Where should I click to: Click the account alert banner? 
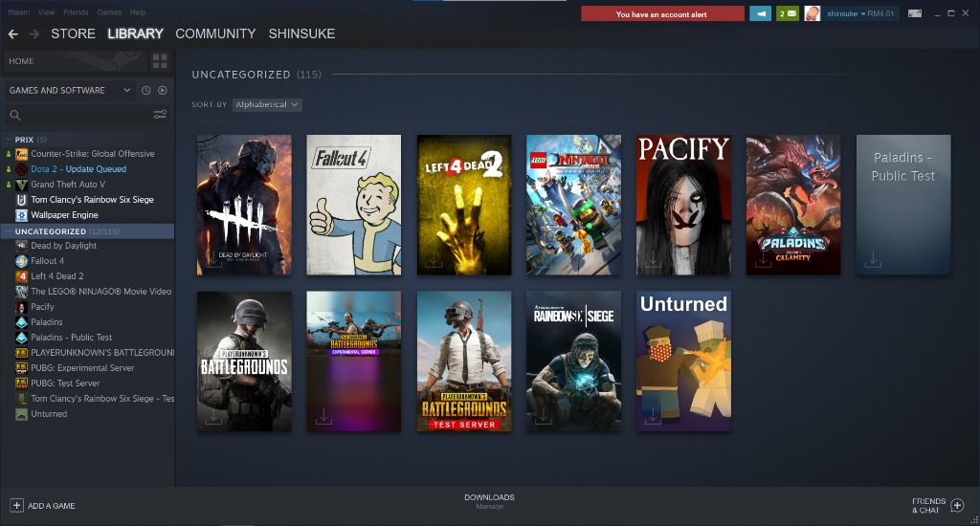[662, 13]
